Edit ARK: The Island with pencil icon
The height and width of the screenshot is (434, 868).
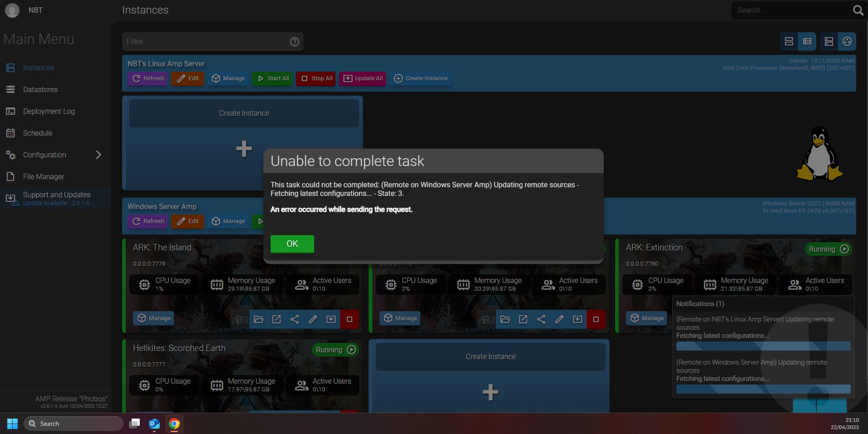coord(313,319)
